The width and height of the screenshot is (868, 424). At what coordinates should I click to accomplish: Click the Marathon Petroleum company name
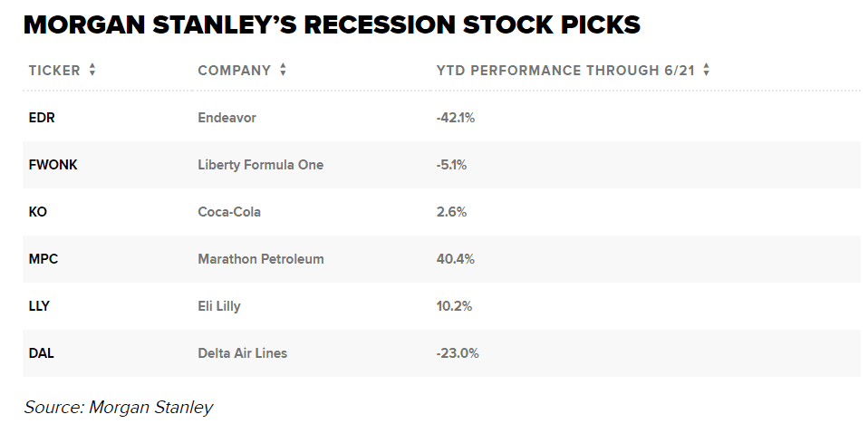coord(261,259)
